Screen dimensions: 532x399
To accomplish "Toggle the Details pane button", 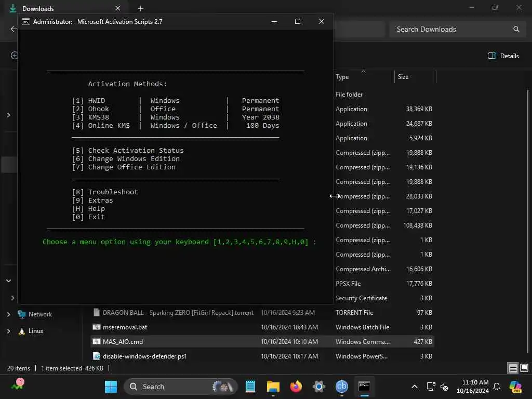I will [x=503, y=56].
